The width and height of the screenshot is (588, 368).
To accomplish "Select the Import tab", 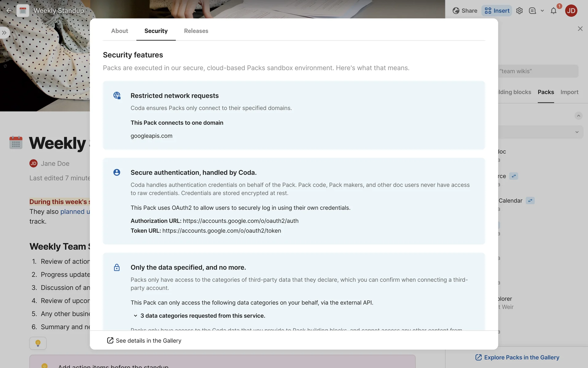I will pos(569,92).
